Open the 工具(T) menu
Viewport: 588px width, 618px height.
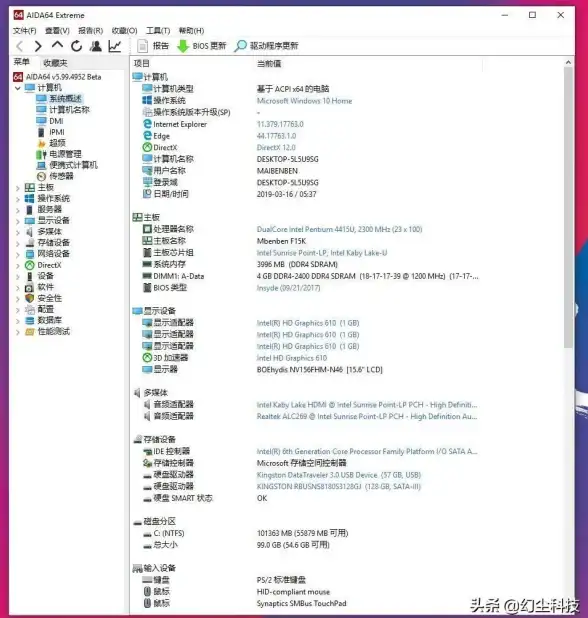pos(158,31)
